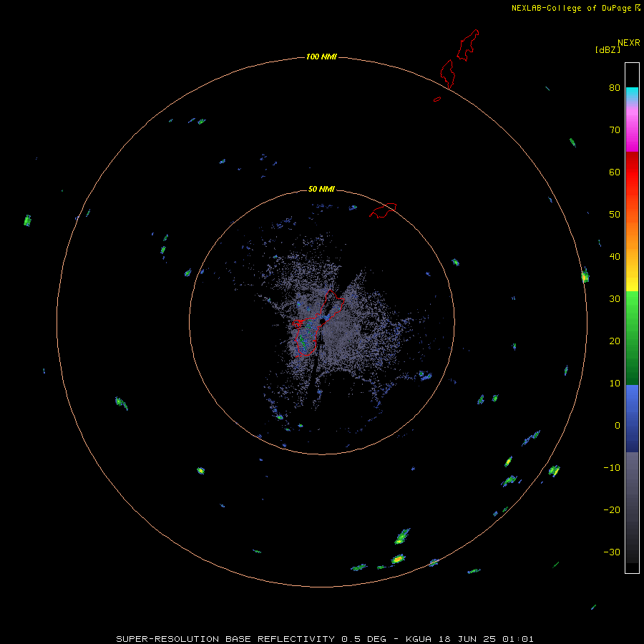Viewport: 644px width, 644px height.
Task: Click the 70 value on dBZ scale
Action: [x=615, y=130]
